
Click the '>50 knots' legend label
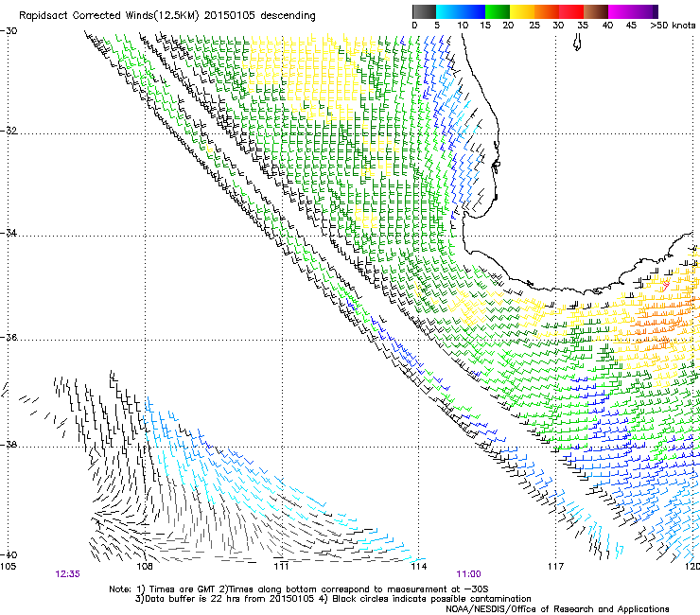pyautogui.click(x=673, y=26)
